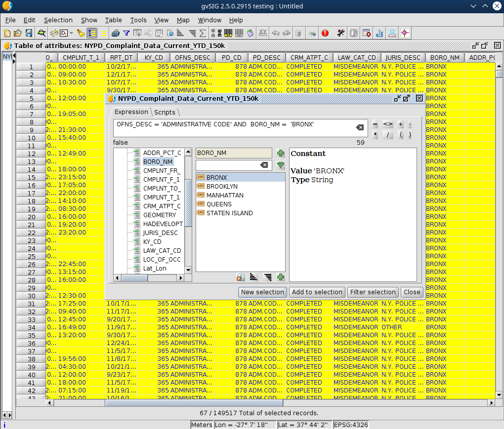Open the Table menu
Viewport: 504px width, 429px height.
113,20
